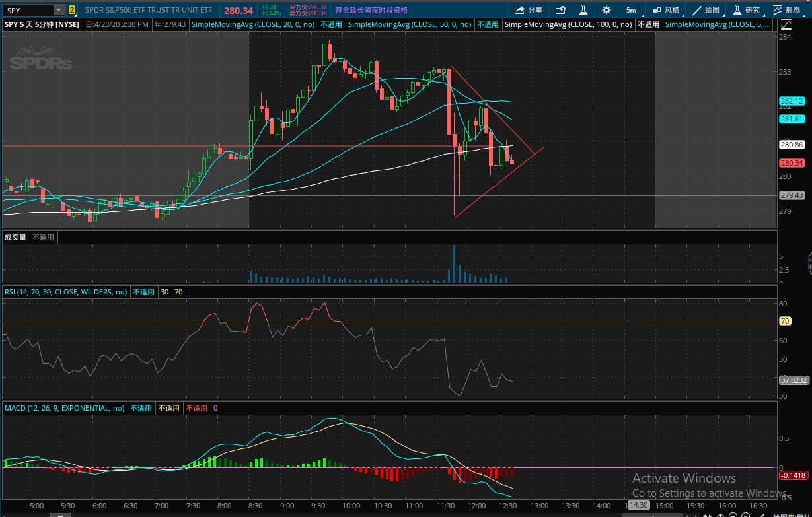Image resolution: width=812 pixels, height=517 pixels.
Task: Click the yellow number 2 link badge
Action: click(x=71, y=10)
